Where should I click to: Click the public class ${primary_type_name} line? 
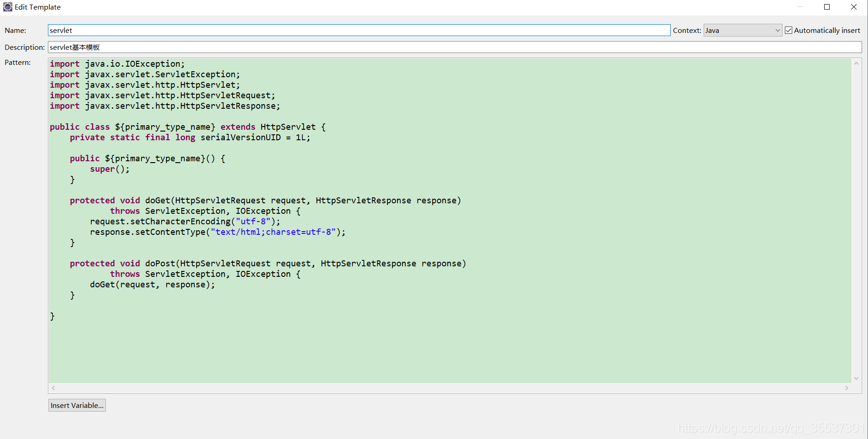[188, 127]
